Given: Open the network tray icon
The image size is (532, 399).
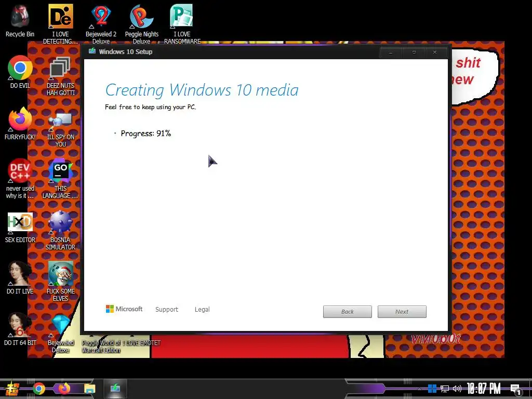Looking at the screenshot, I should pos(445,389).
